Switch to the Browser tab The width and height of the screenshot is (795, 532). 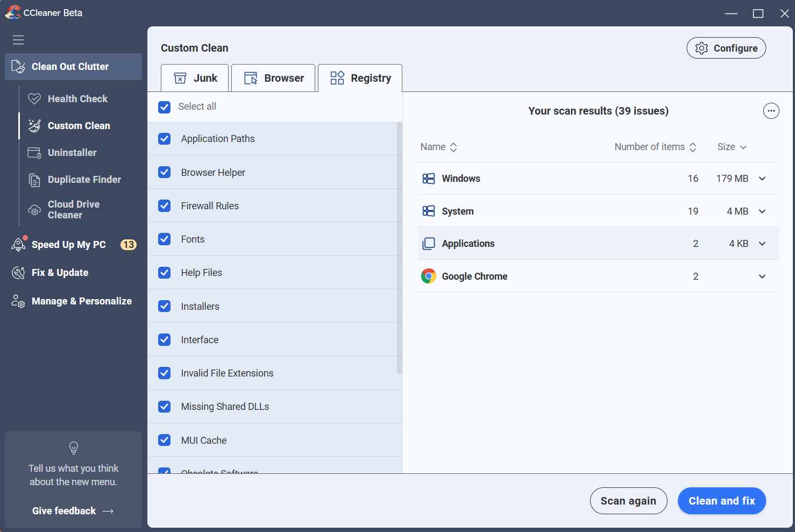[x=273, y=78]
